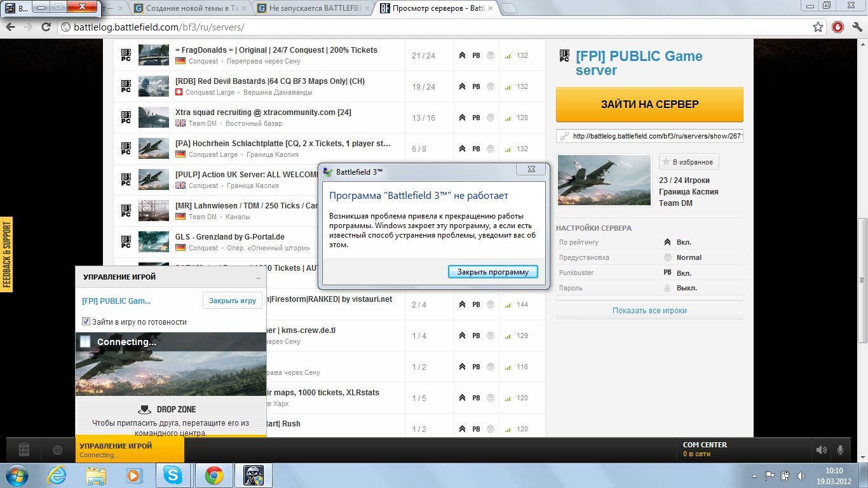Switch to Google Chrome on the taskbar
The image size is (868, 488).
[x=214, y=475]
